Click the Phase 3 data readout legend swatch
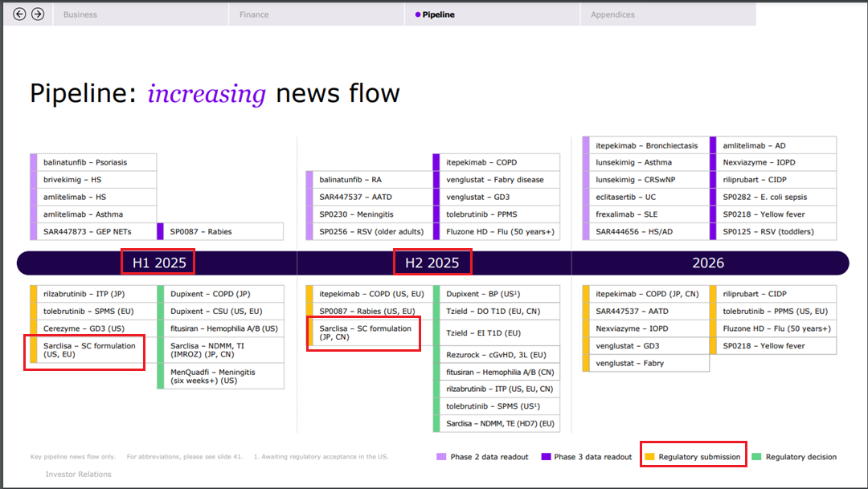The height and width of the screenshot is (489, 868). (546, 457)
